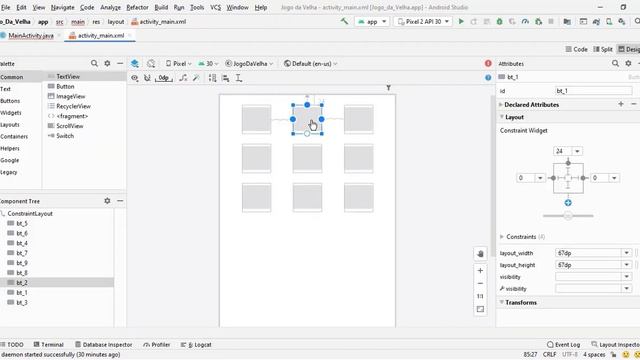Add bottom constraint with blue plus
Screen dimensions: 640x360
[568, 203]
